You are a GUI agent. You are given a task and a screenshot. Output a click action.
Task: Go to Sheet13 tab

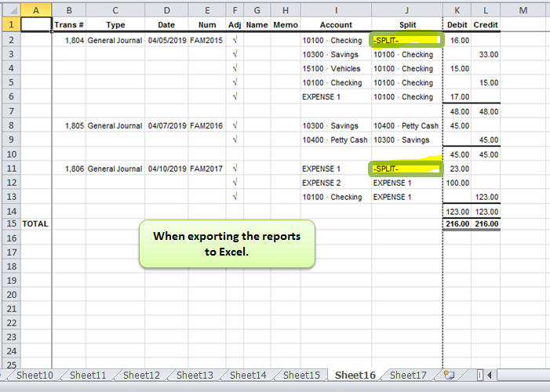[x=195, y=376]
